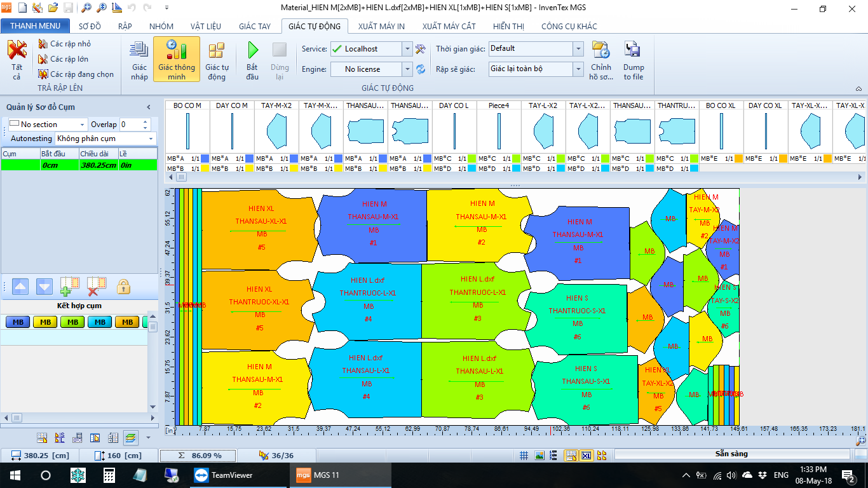Viewport: 868px width, 488px height.
Task: Open the 'No section' dropdown
Action: [82, 125]
